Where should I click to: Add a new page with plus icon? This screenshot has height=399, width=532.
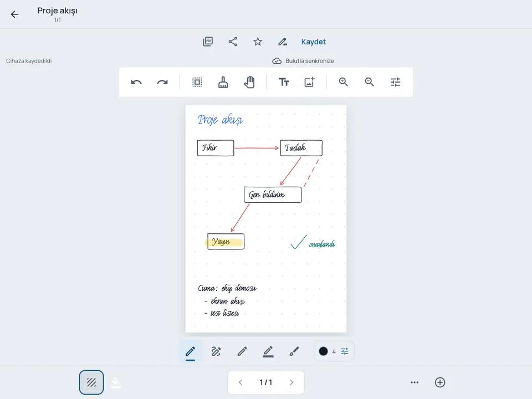click(x=440, y=382)
